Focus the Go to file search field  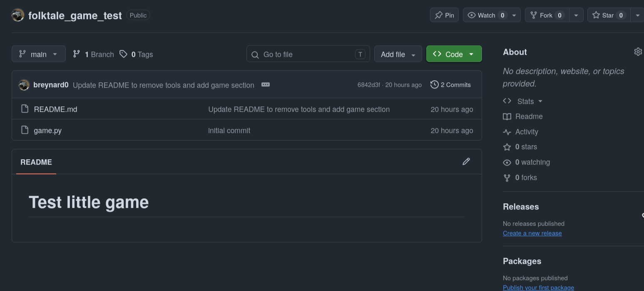click(x=308, y=54)
